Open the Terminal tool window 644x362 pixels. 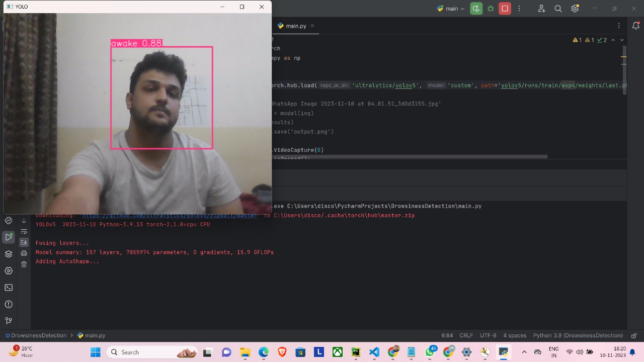pos(8,287)
